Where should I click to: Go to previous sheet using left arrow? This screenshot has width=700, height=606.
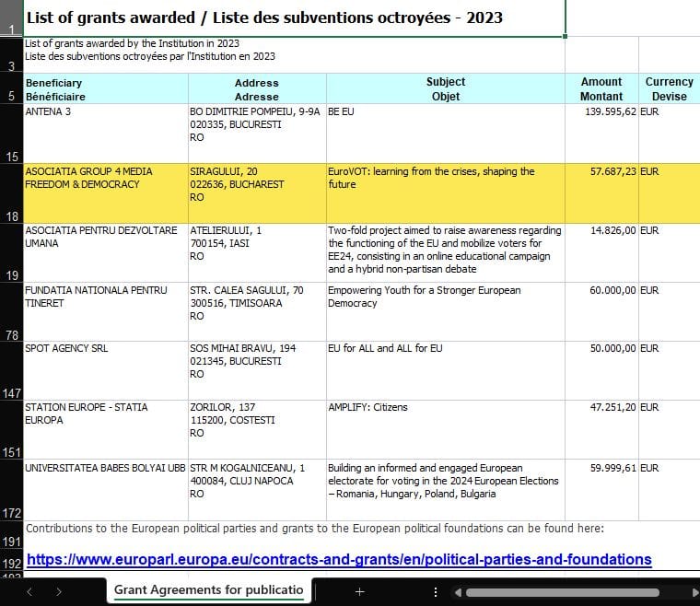pos(29,591)
